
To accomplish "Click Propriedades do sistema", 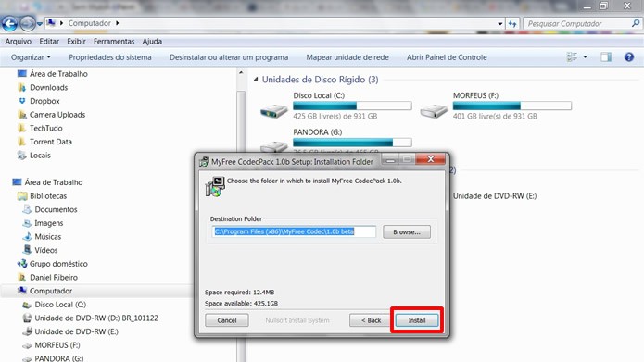I will pos(110,57).
